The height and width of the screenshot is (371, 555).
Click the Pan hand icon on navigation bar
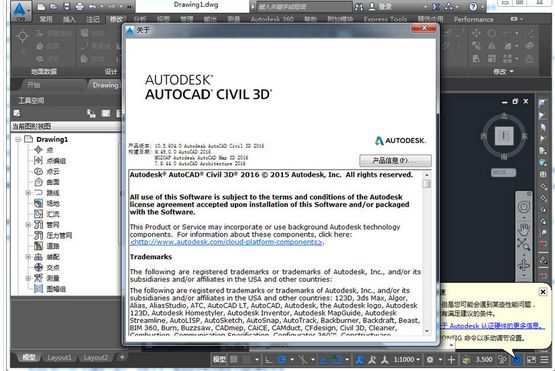click(x=524, y=229)
